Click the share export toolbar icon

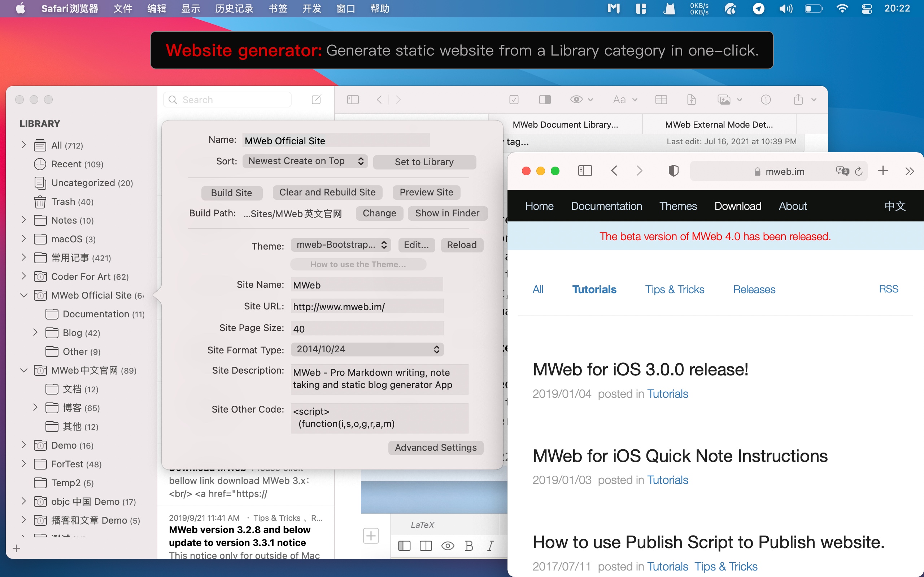point(798,100)
